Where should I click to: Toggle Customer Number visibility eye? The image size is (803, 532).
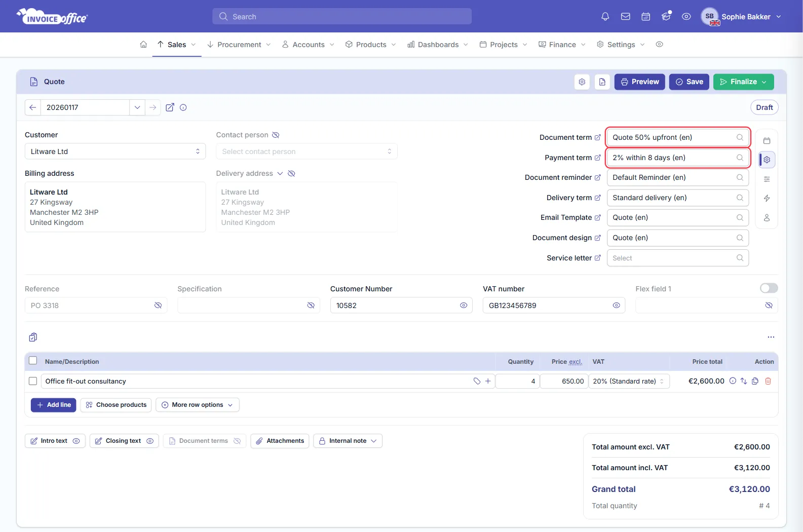point(464,306)
